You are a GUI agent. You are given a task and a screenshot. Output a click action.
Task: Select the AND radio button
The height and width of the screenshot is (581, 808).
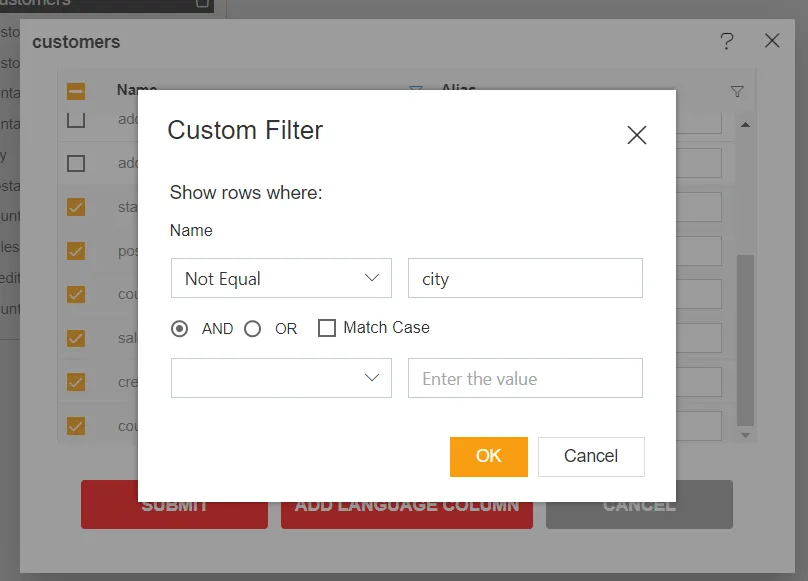point(180,328)
